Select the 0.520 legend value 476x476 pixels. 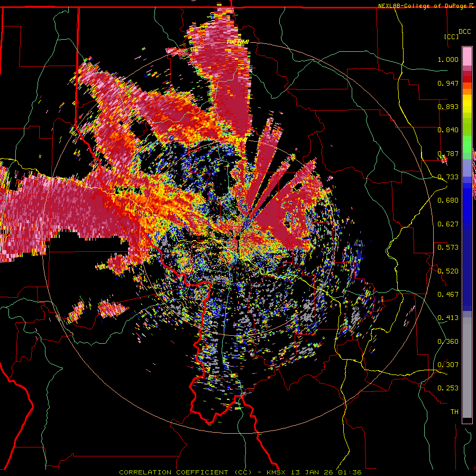(448, 271)
